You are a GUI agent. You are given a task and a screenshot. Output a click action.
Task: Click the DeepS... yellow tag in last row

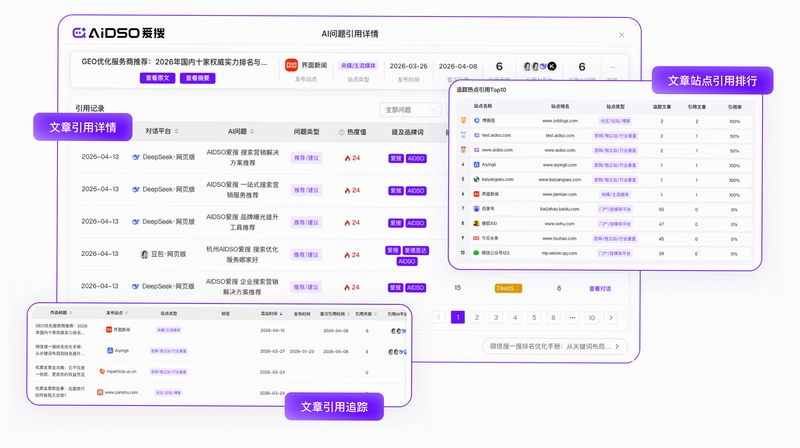tap(508, 288)
